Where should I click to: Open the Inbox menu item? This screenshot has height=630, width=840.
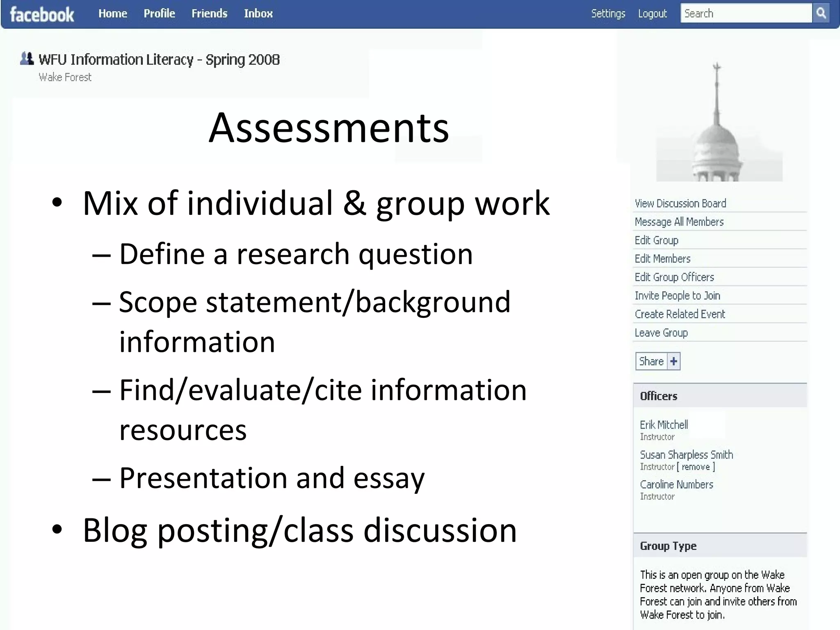(258, 14)
